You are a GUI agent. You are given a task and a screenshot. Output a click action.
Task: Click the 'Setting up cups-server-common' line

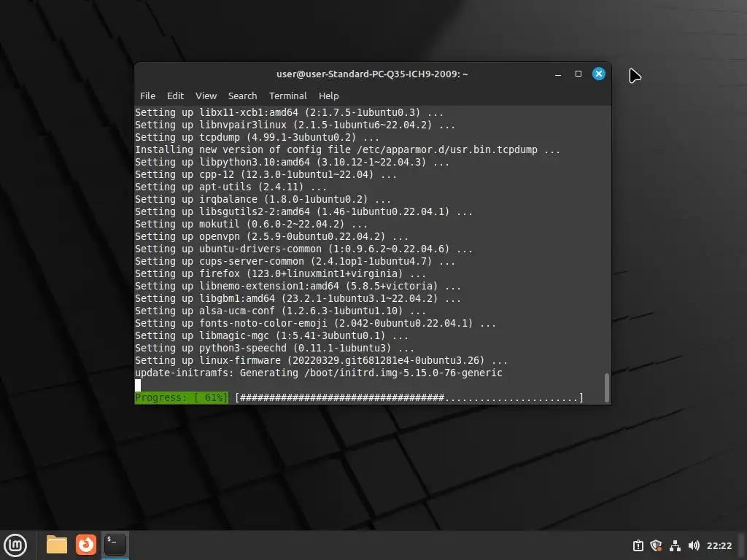pos(295,262)
